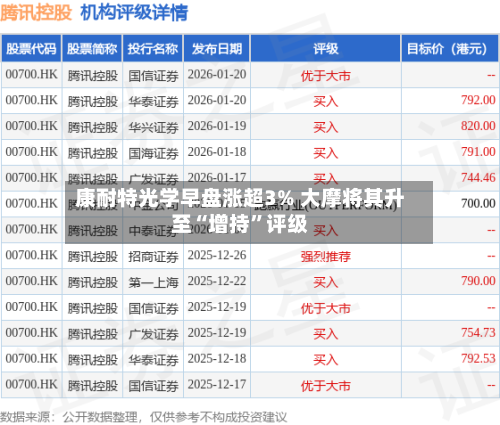Click 华泰证券 in the 2026-01-20 row
The width and height of the screenshot is (500, 425).
point(153,101)
